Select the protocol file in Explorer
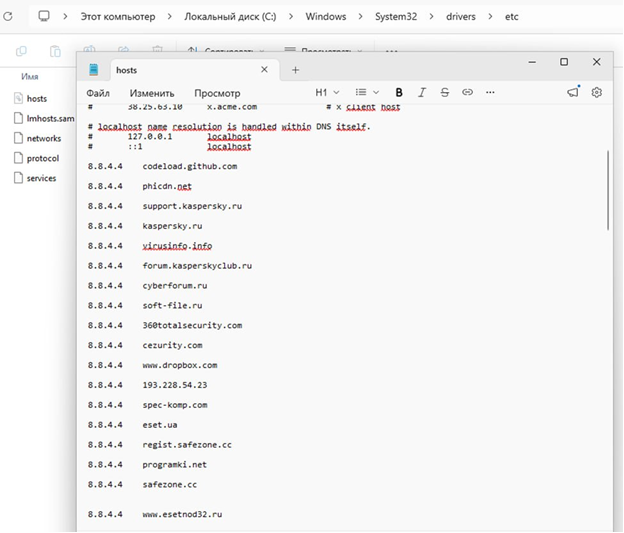This screenshot has height=533, width=624. tap(36, 158)
